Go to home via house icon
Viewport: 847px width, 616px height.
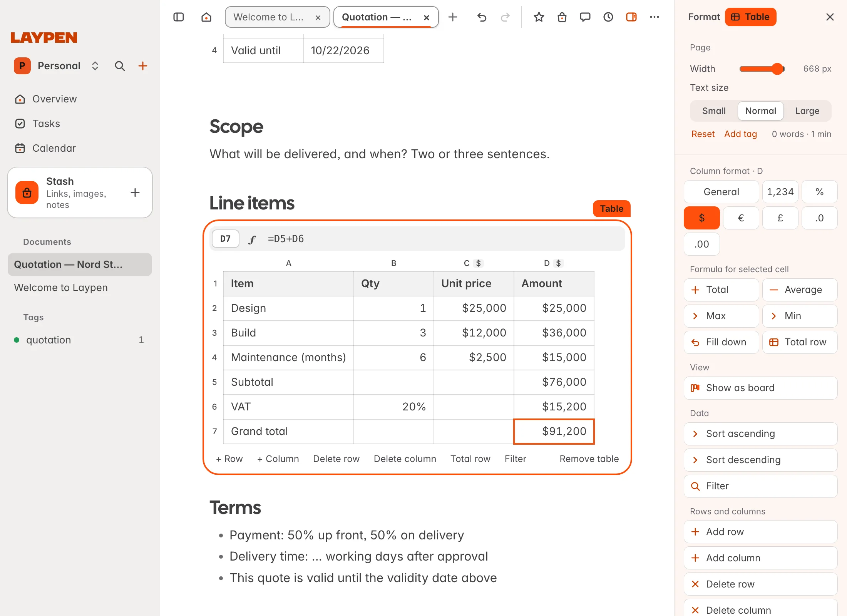[x=206, y=17]
